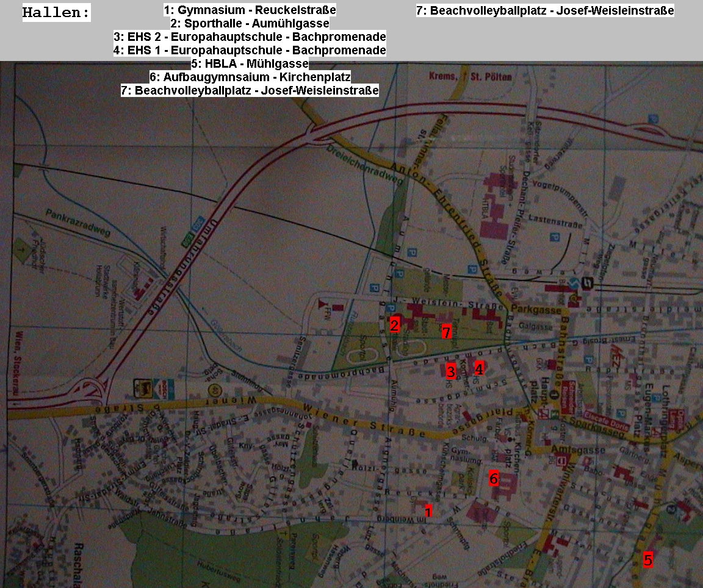Click legend entry "6: Aufbaugymnsaium - Kirchenplatz"
The width and height of the screenshot is (703, 588).
point(250,77)
